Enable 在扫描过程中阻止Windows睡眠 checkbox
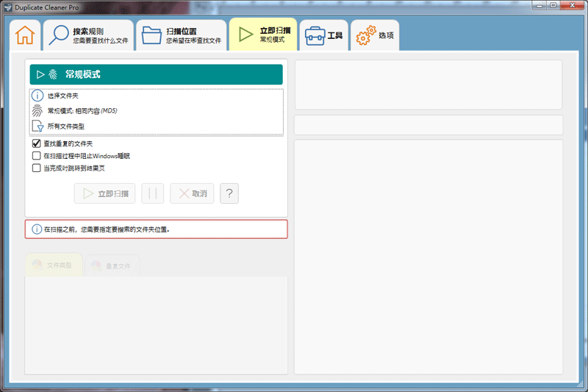 coord(36,156)
